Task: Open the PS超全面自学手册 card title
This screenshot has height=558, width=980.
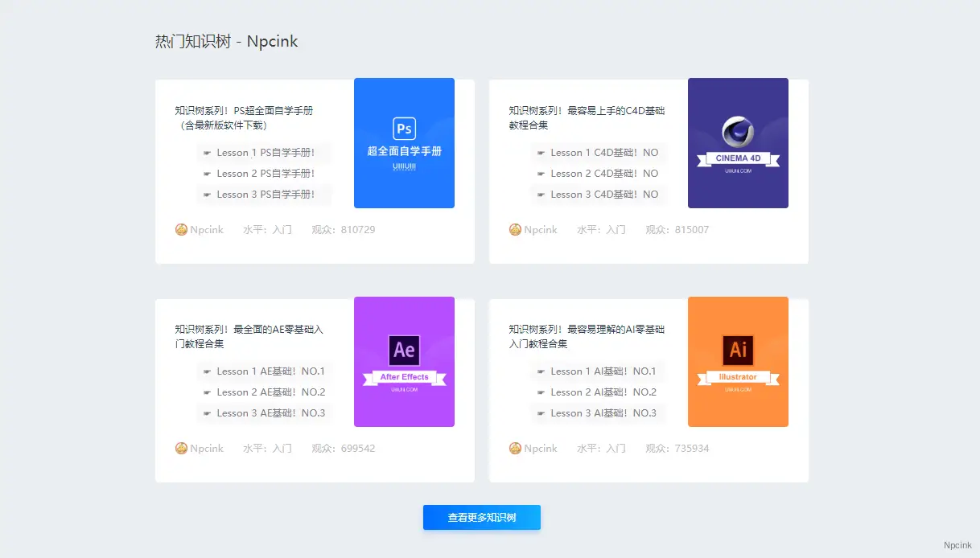Action: click(x=244, y=117)
